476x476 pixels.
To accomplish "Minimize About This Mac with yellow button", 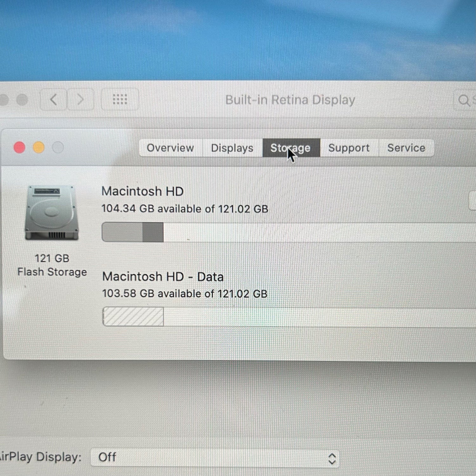I will tap(39, 148).
